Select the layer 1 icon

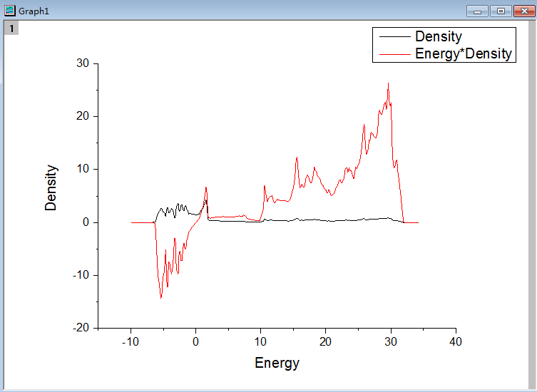[12, 28]
